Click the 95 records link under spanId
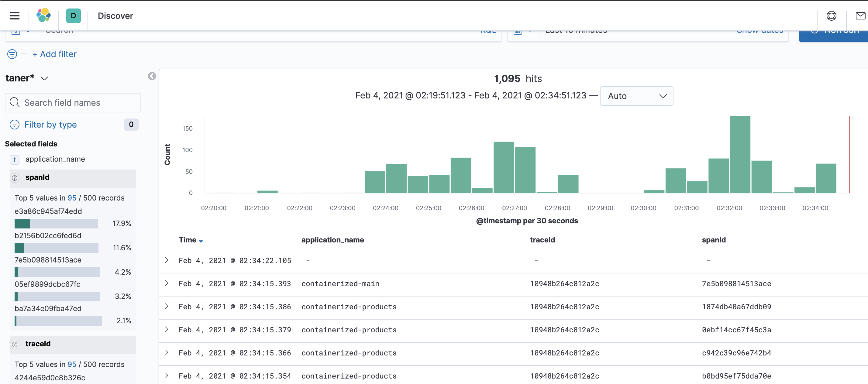868x384 pixels. [x=72, y=198]
